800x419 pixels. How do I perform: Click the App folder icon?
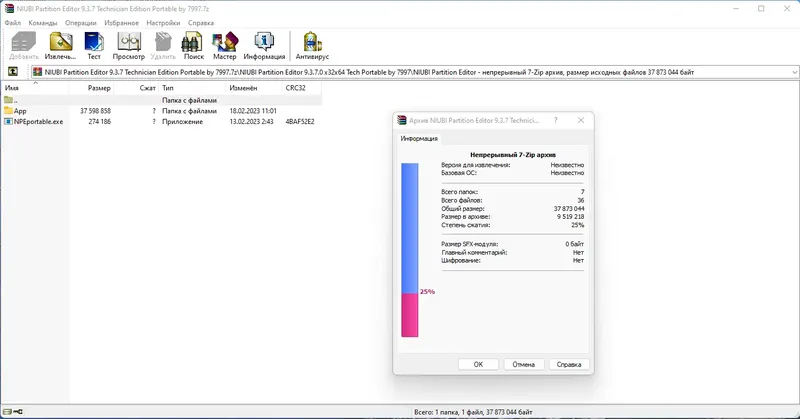[x=8, y=111]
